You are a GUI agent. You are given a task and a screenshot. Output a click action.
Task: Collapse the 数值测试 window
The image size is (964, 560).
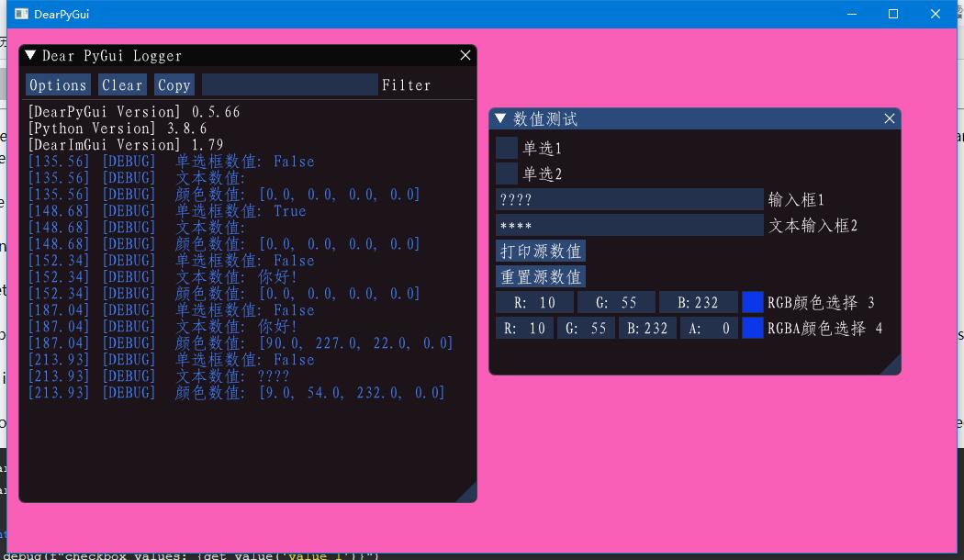pos(499,118)
